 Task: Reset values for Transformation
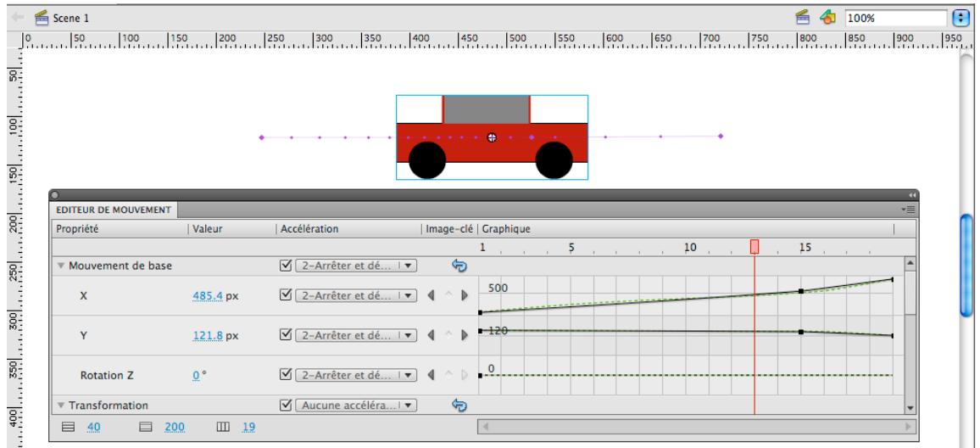coord(459,406)
